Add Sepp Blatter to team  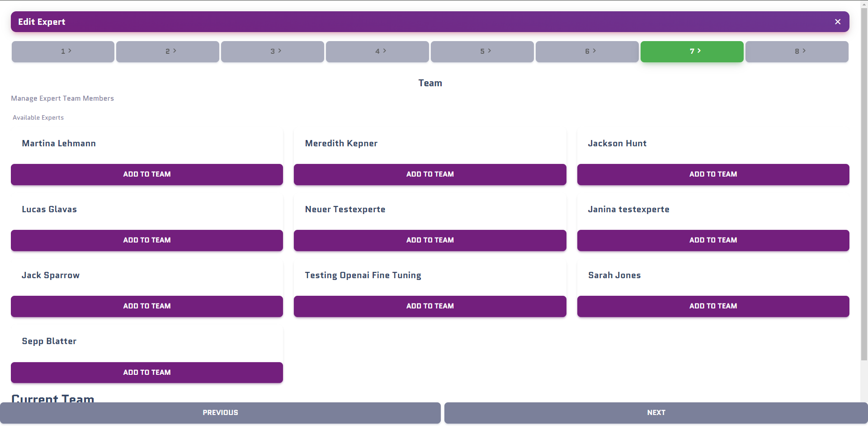point(147,373)
